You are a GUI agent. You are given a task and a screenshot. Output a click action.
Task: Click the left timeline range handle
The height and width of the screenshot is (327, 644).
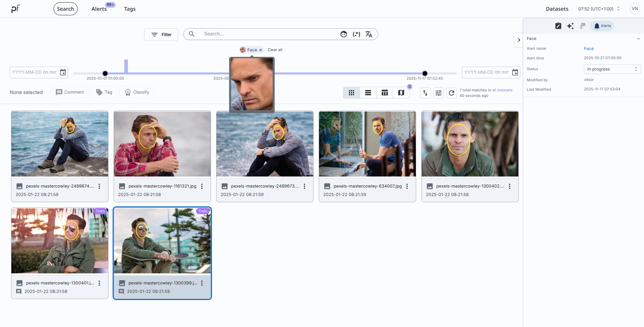point(105,73)
